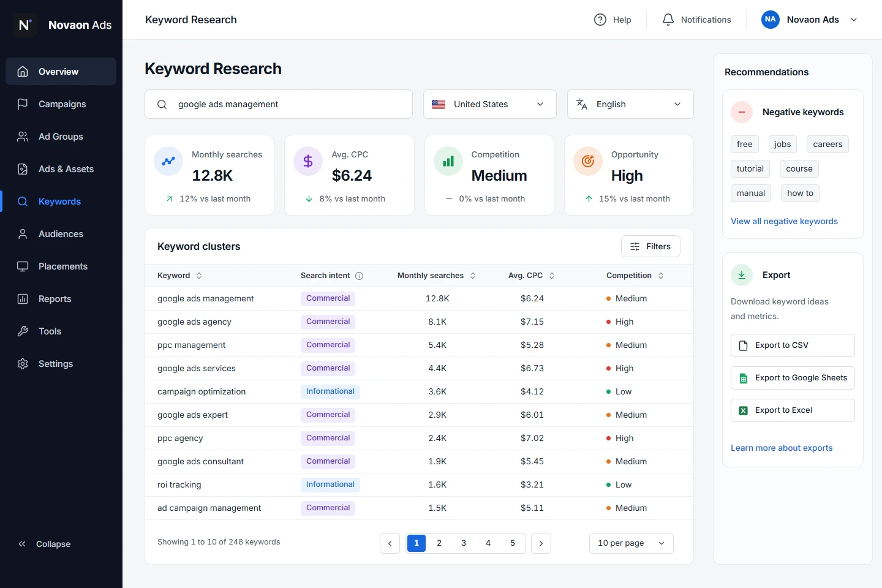Open the English language dropdown

630,104
